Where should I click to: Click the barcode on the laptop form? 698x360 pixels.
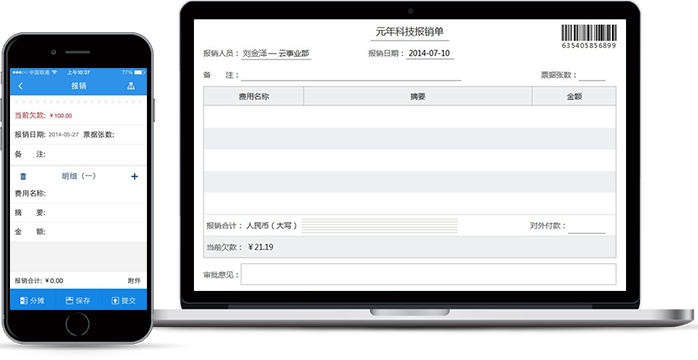[x=589, y=36]
